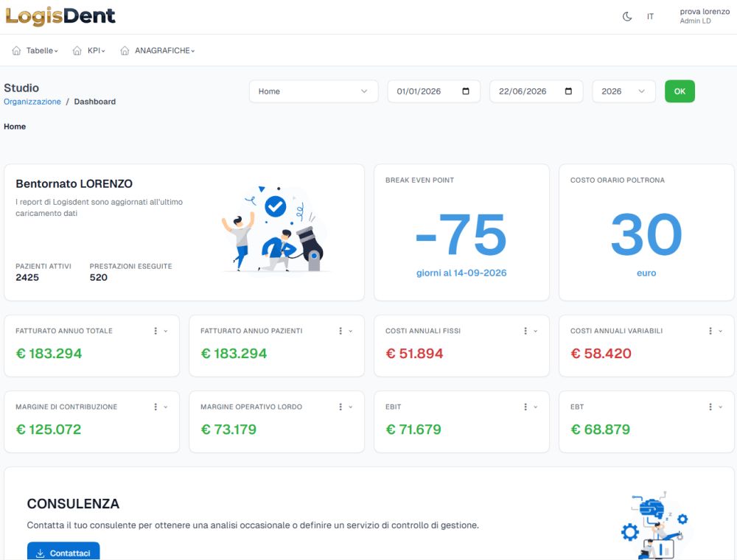Viewport: 737px width, 560px height.
Task: Click the celebration illustration in welcome card
Action: [276, 229]
